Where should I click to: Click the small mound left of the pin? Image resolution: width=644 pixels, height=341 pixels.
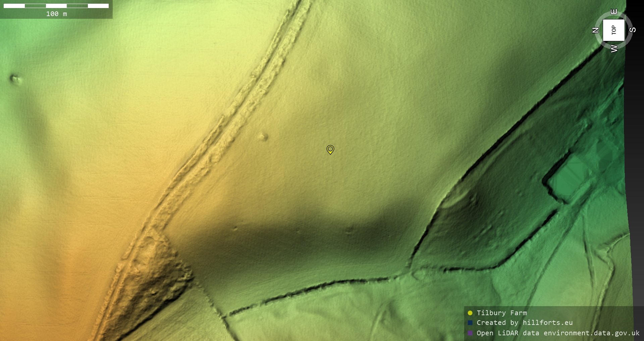tap(263, 136)
